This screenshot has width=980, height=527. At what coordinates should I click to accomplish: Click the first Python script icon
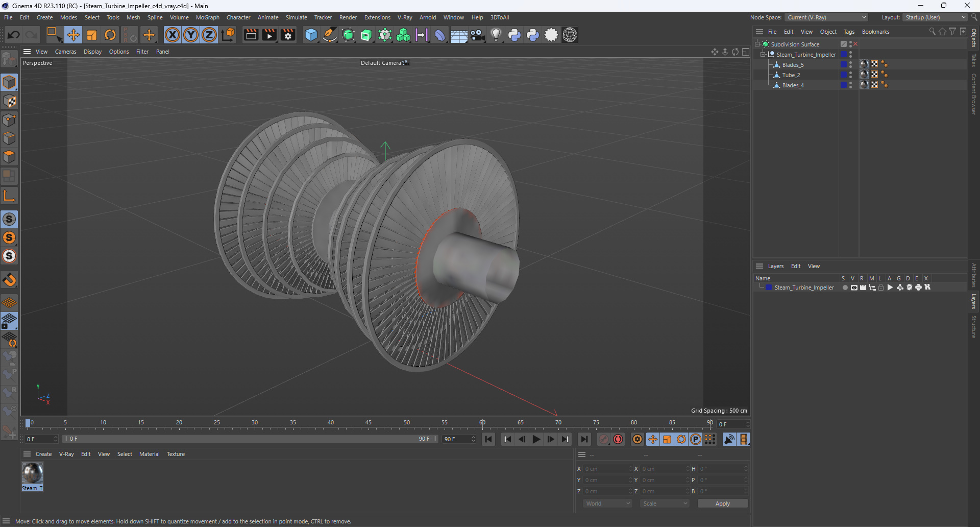tap(514, 35)
